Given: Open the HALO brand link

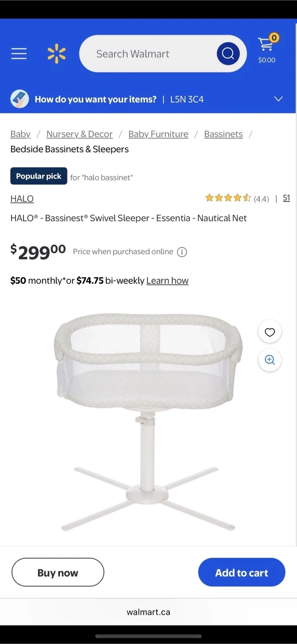Looking at the screenshot, I should (x=22, y=199).
